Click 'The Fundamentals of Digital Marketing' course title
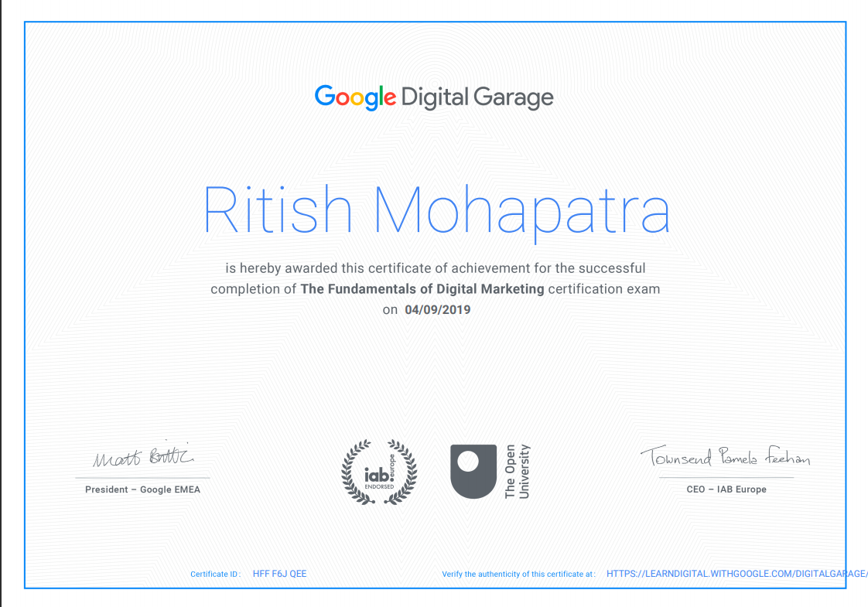The image size is (868, 607). (x=422, y=289)
